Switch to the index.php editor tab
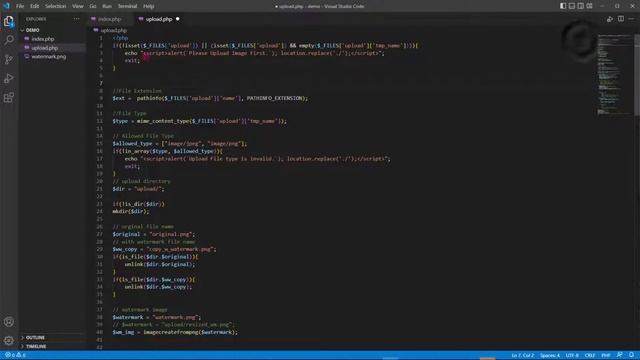 tap(110, 19)
